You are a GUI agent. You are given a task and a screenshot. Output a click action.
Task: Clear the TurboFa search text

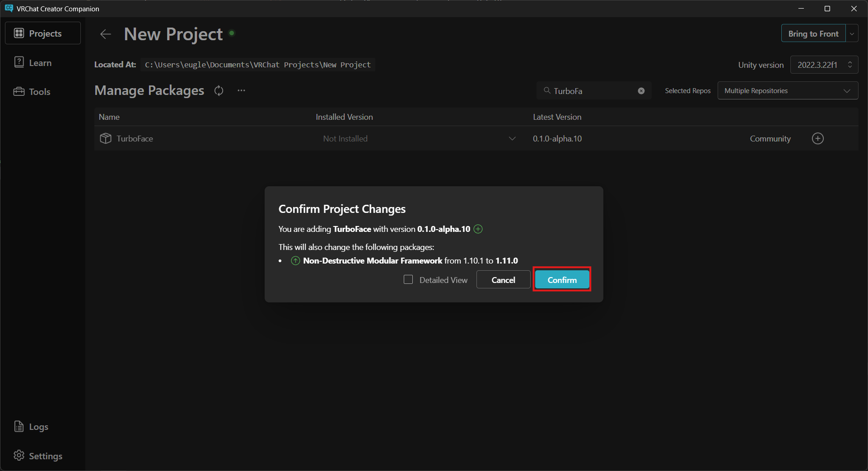coord(641,91)
